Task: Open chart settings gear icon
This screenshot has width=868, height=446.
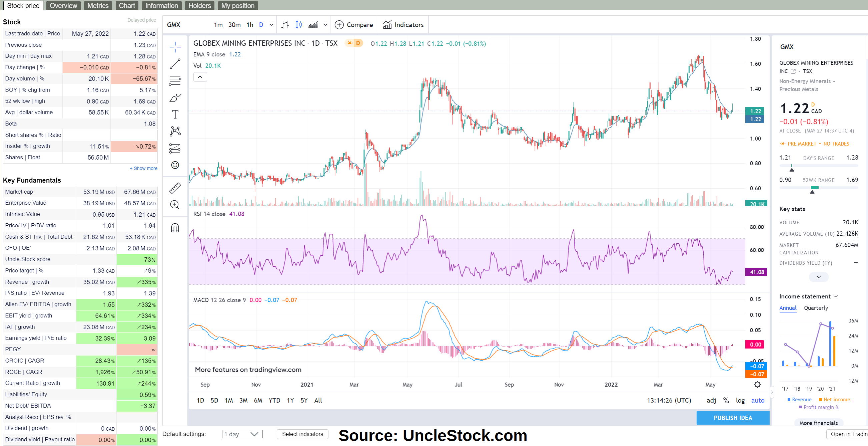Action: 757,385
